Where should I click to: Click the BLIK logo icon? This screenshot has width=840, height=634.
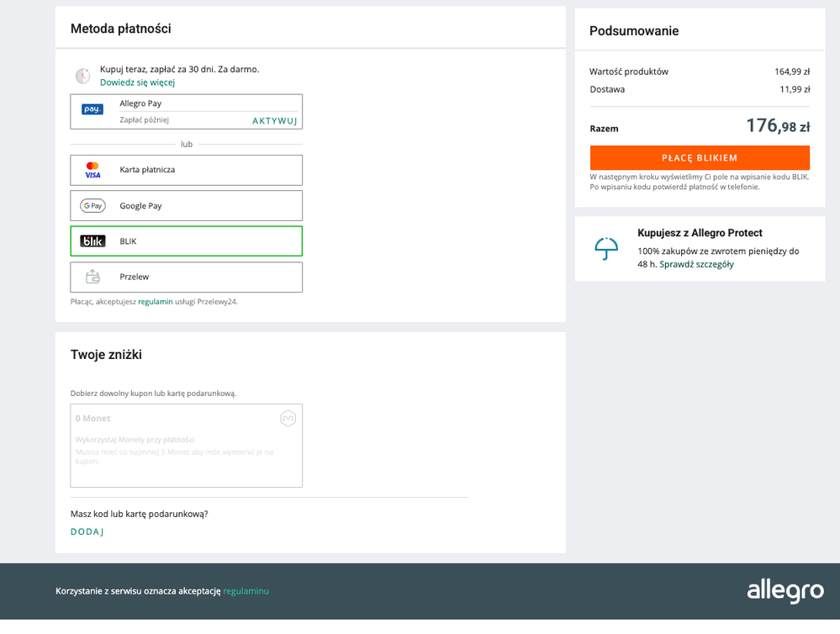point(92,241)
